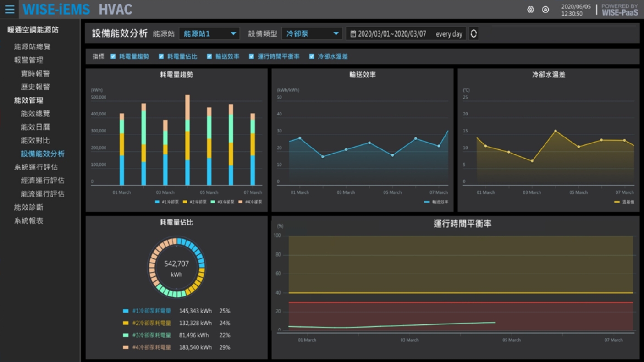The height and width of the screenshot is (362, 644).
Task: Click the peak point in 冷卻水溫差 line
Action: click(556, 131)
